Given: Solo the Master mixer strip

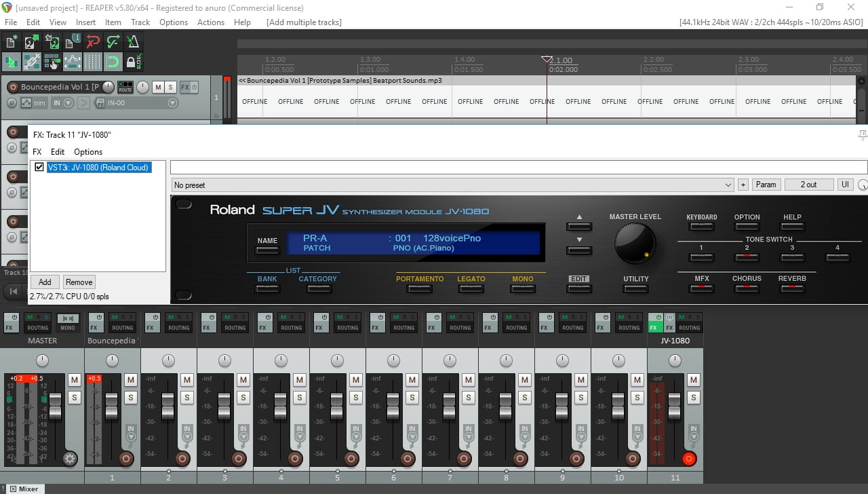Looking at the screenshot, I should (75, 397).
